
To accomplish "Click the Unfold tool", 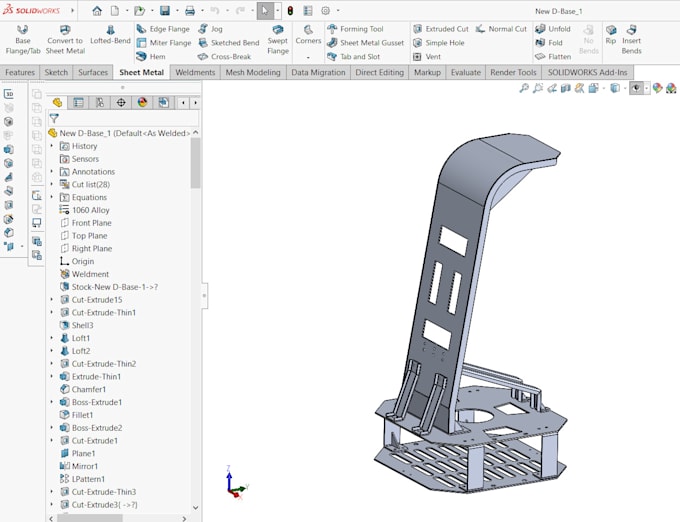I will 553,29.
